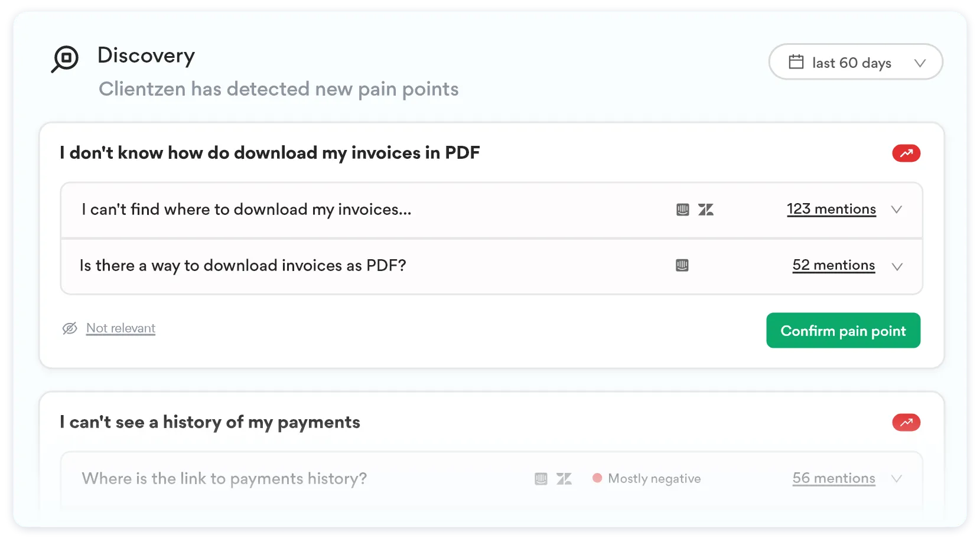Click the Mostly negative sentiment indicator
This screenshot has height=542, width=980.
[x=647, y=479]
